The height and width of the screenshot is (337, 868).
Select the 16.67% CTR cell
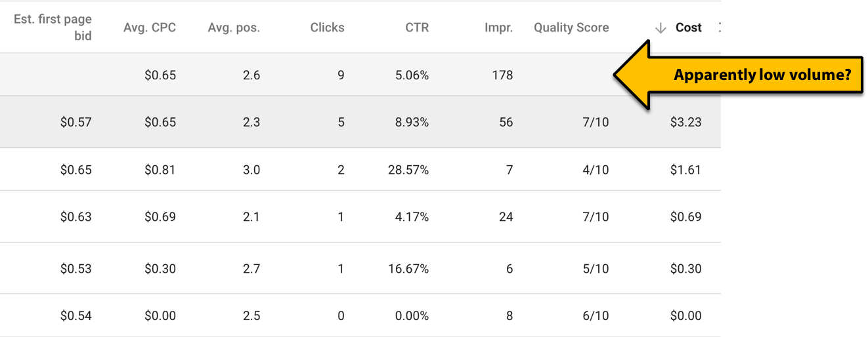coord(408,269)
